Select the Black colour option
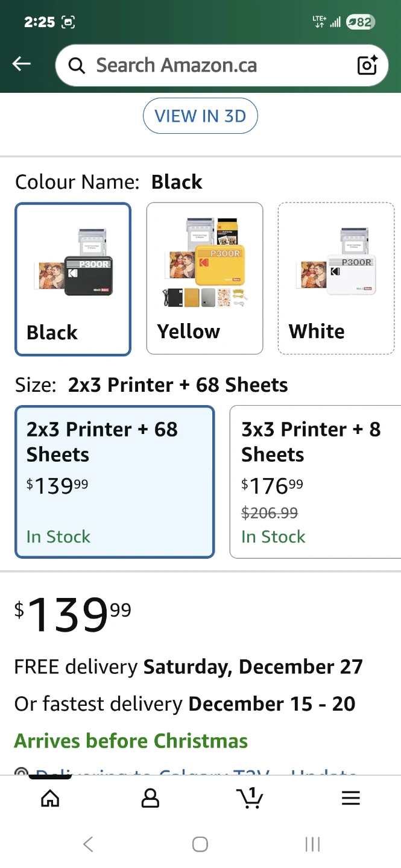Viewport: 401px width, 868px height. coord(52,332)
